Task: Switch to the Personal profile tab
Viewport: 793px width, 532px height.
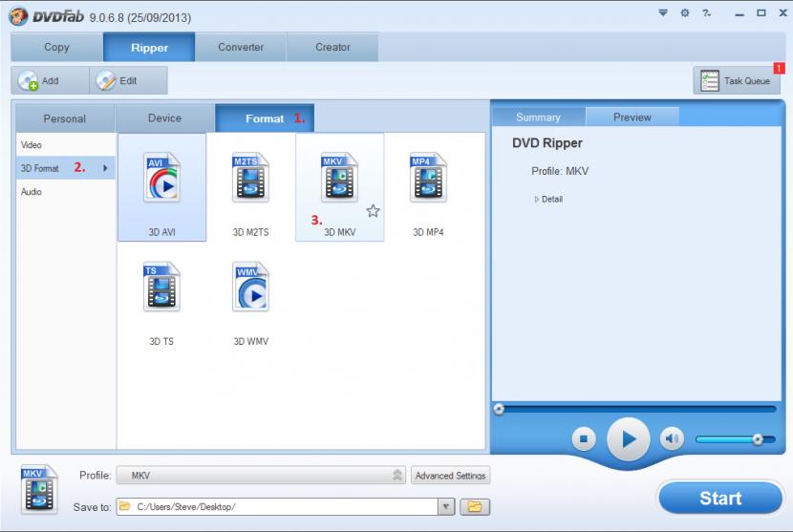Action: (x=65, y=118)
